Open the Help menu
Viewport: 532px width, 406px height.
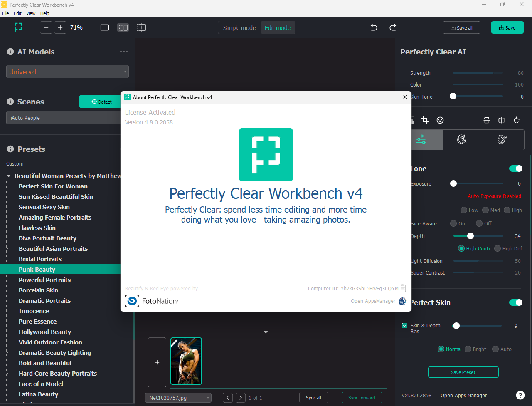(x=44, y=13)
